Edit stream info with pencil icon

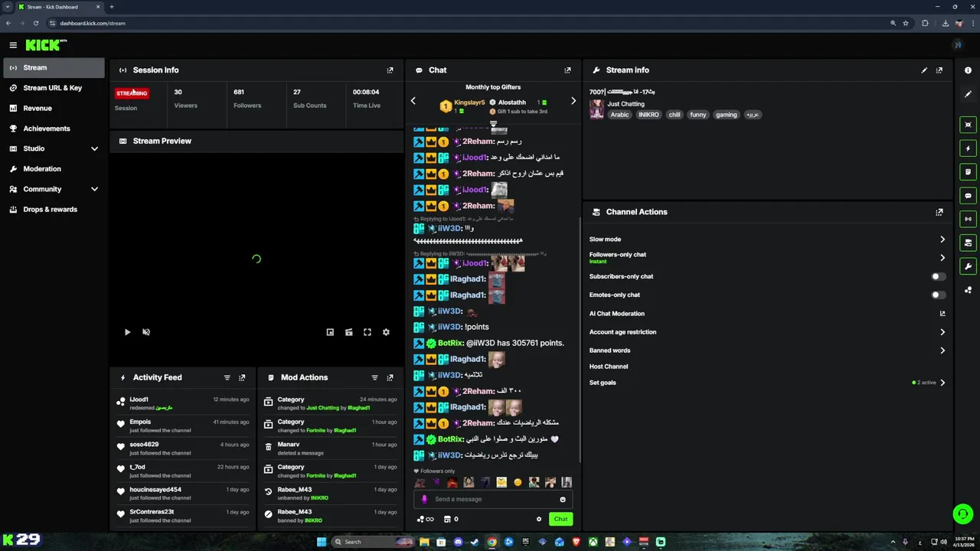tap(924, 70)
